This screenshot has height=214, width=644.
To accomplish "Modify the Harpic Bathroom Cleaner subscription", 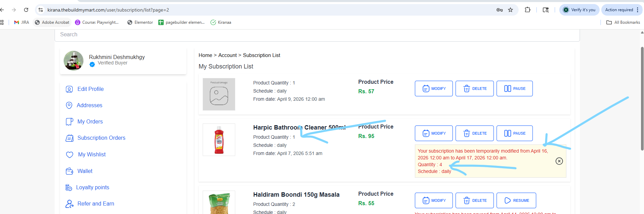I will [434, 133].
